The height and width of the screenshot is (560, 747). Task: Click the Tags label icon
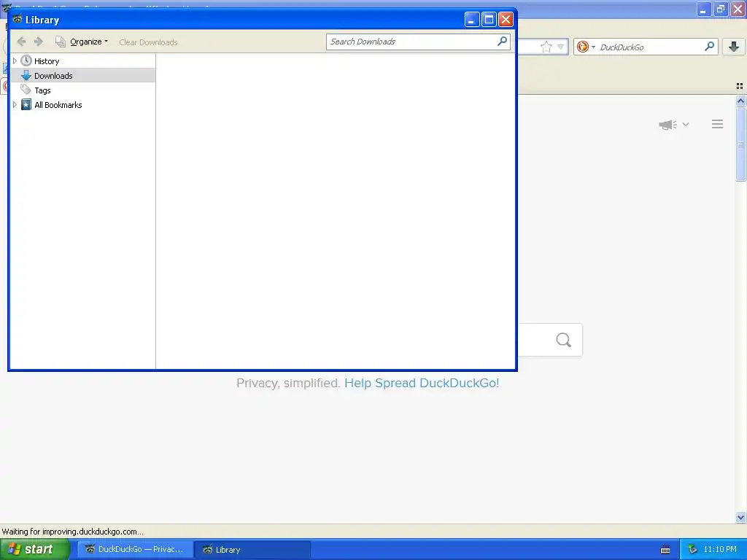pyautogui.click(x=26, y=90)
